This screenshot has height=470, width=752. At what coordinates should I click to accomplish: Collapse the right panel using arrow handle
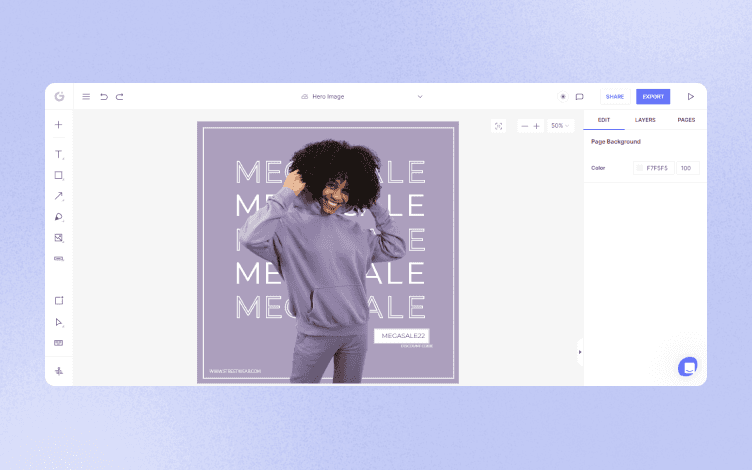tap(580, 352)
